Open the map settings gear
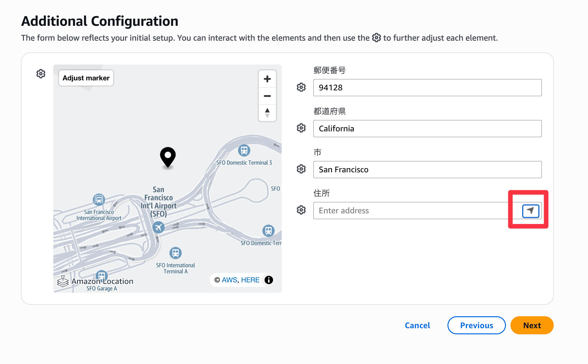Image resolution: width=588 pixels, height=364 pixels. click(x=41, y=74)
